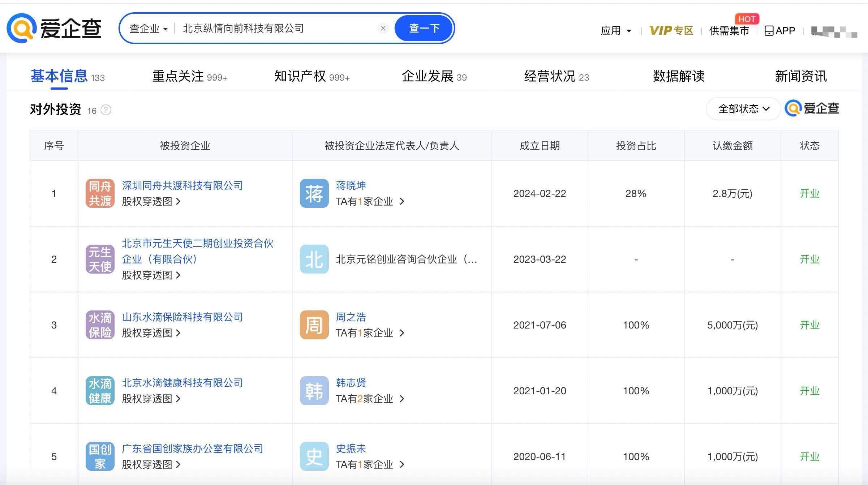This screenshot has height=485, width=868.
Task: Click the APP download icon link
Action: click(x=780, y=31)
